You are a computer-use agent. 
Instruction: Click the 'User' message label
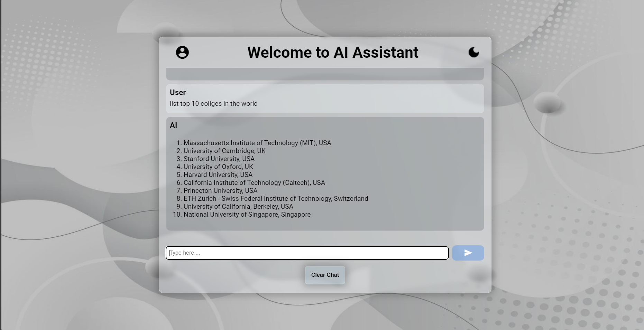point(178,92)
